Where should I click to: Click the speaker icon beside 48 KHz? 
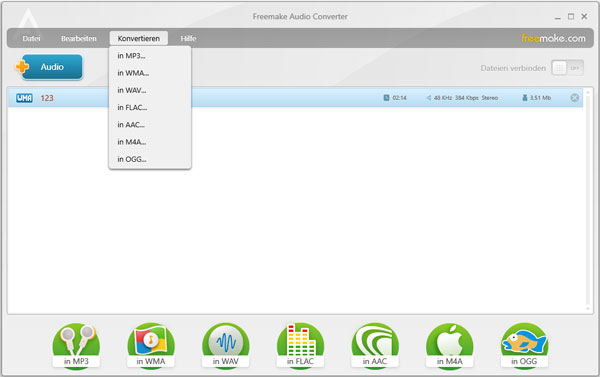pos(429,98)
